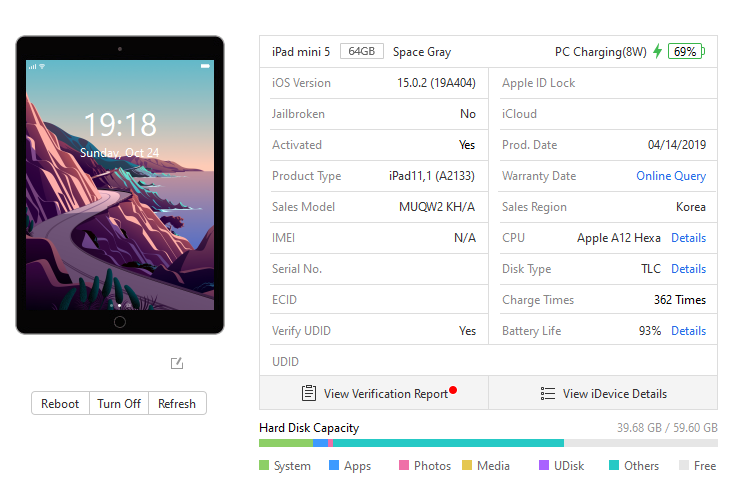This screenshot has height=493, width=741.
Task: Click the iPad lock screen preview
Action: point(120,185)
